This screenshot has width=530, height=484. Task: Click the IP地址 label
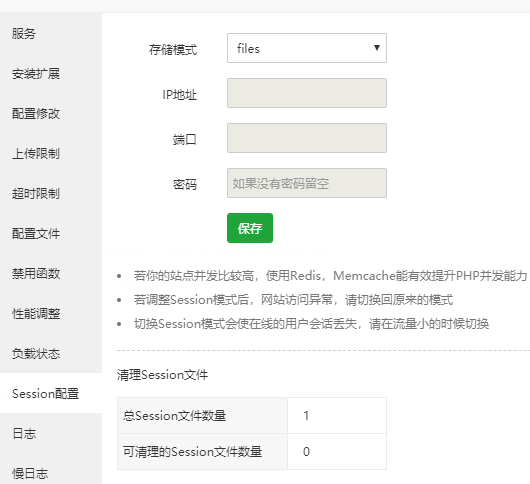click(179, 95)
